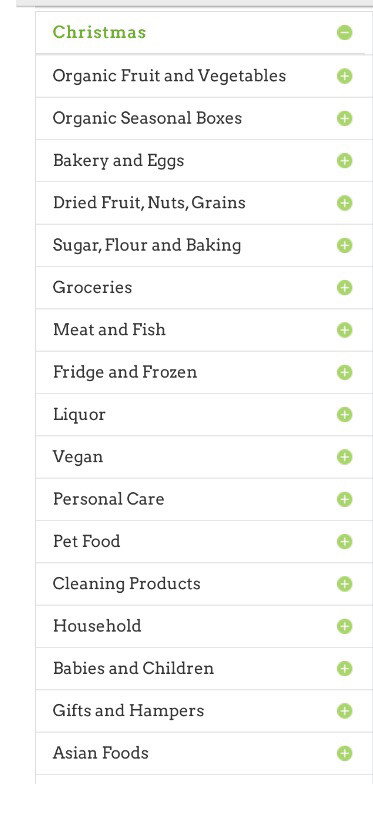Click the green Christmas heading
The height and width of the screenshot is (815, 373).
[99, 32]
